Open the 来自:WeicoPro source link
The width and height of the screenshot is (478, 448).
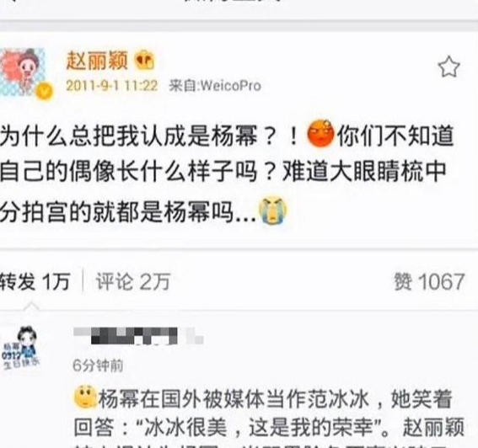pyautogui.click(x=215, y=86)
